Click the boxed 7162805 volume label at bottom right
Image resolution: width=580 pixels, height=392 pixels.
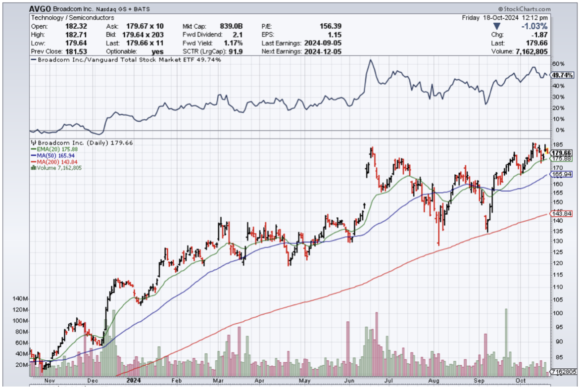pos(564,372)
